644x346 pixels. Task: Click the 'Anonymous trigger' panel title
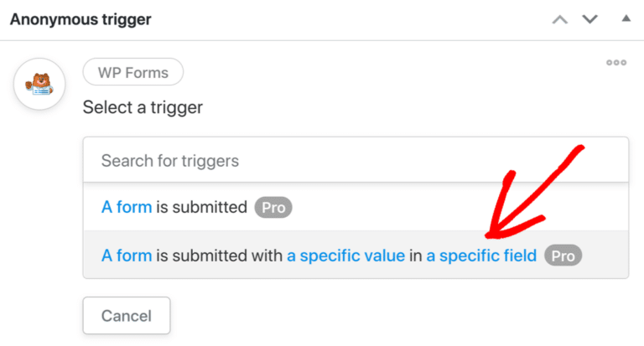coord(80,19)
